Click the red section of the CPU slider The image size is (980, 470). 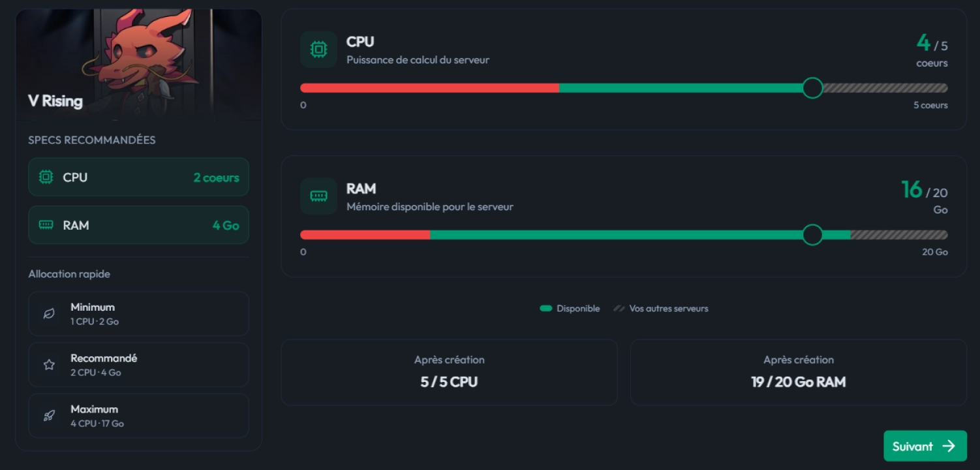[x=429, y=88]
